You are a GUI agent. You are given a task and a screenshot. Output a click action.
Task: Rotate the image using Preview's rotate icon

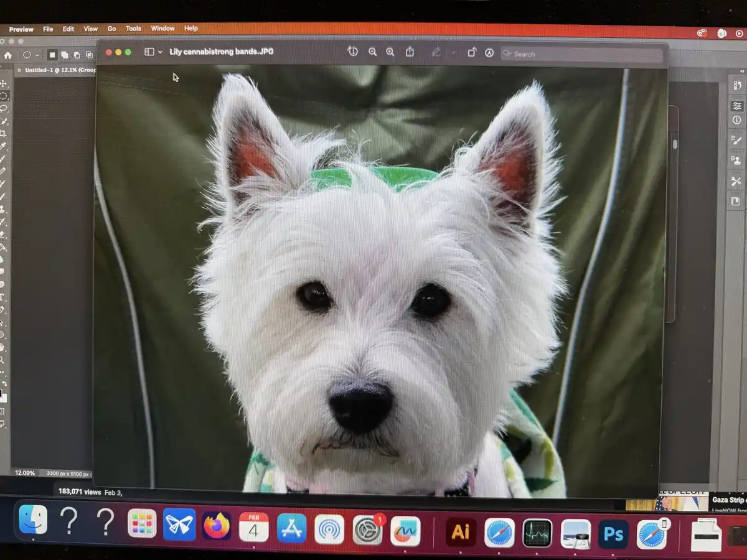click(x=471, y=53)
